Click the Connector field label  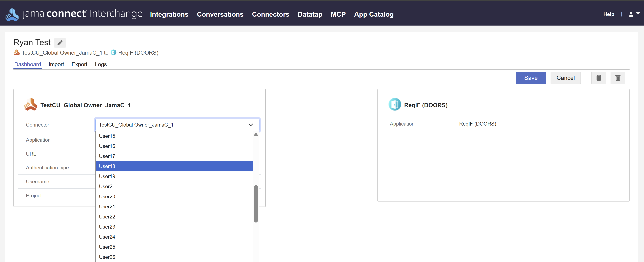coord(37,125)
